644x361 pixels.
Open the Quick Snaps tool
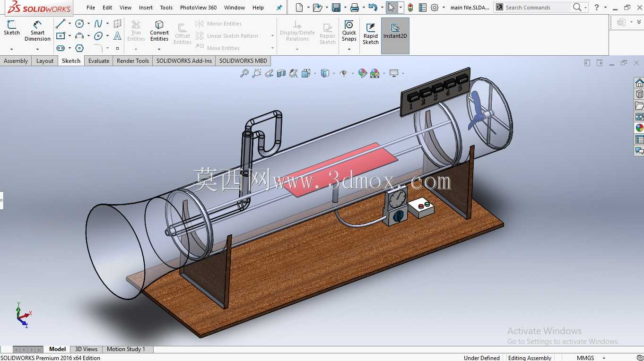(349, 31)
